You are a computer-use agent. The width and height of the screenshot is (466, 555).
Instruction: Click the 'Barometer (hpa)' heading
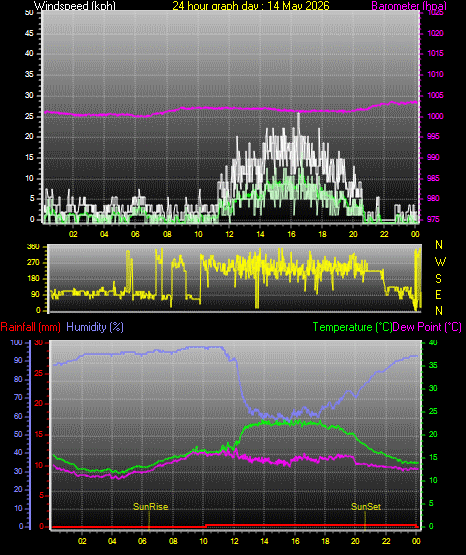pos(409,6)
